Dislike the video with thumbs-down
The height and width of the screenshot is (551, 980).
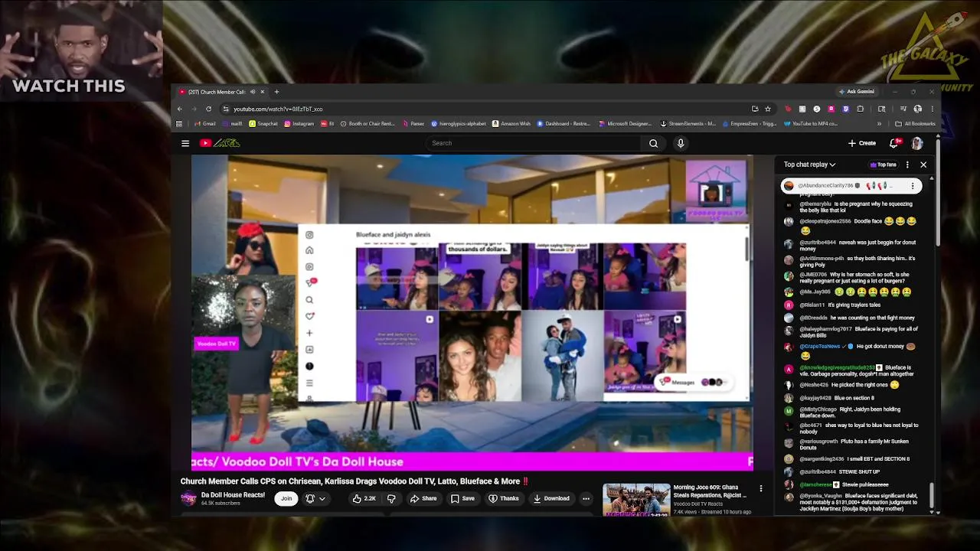(x=391, y=499)
